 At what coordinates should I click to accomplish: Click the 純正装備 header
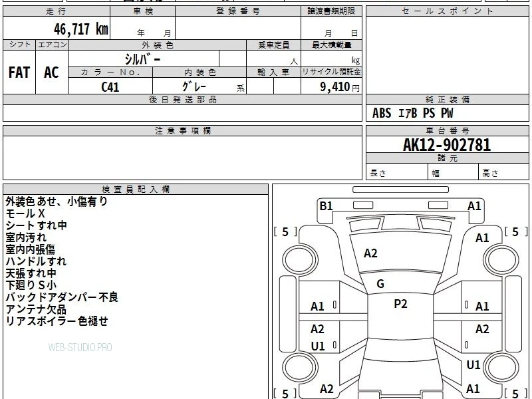coord(447,99)
